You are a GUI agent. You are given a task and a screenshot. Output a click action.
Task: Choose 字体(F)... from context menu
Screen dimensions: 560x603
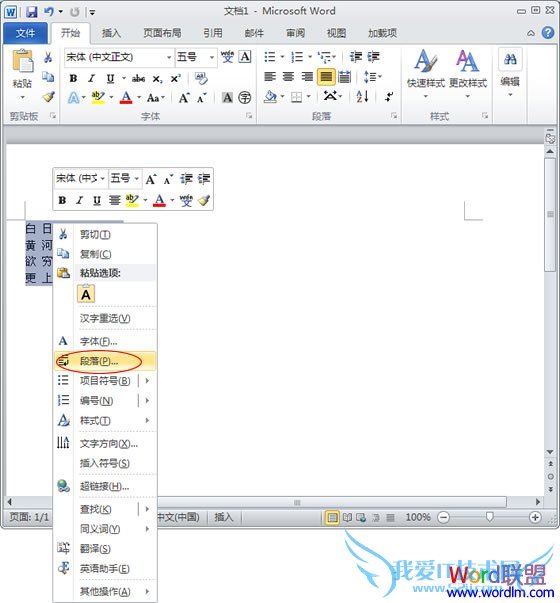(105, 341)
